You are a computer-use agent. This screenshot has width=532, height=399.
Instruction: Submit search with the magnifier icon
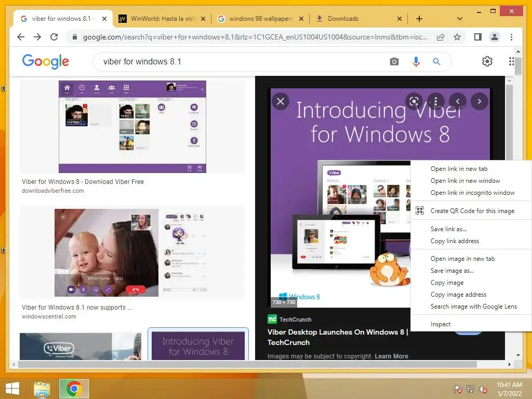tap(436, 62)
